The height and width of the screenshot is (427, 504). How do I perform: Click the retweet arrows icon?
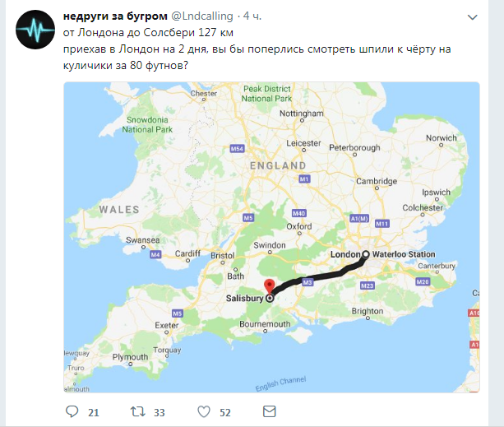click(137, 411)
